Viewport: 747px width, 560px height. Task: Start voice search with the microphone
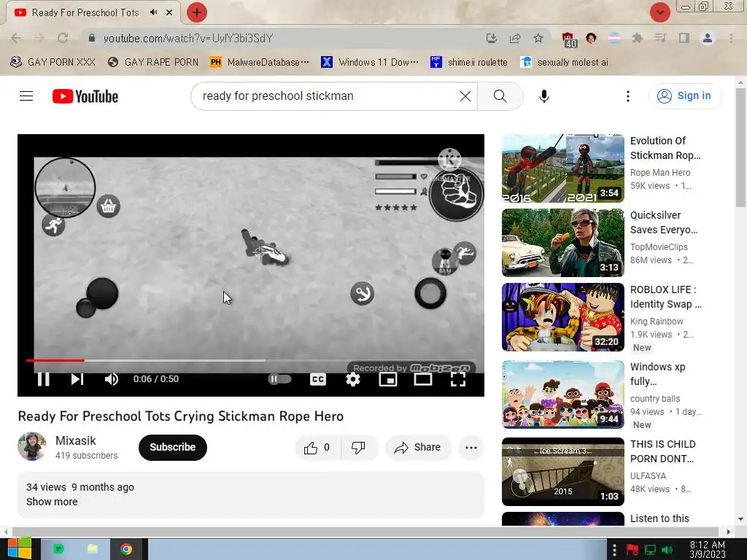(544, 96)
